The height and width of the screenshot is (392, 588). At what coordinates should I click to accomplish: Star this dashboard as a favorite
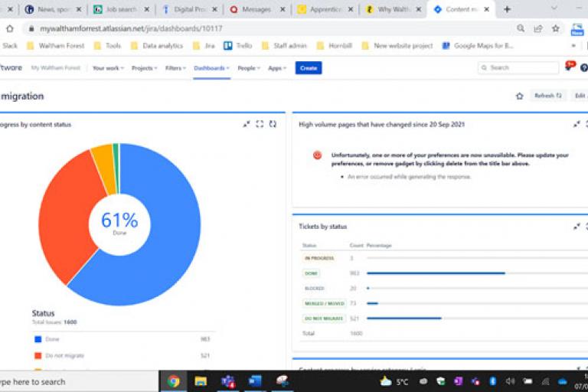pos(519,96)
